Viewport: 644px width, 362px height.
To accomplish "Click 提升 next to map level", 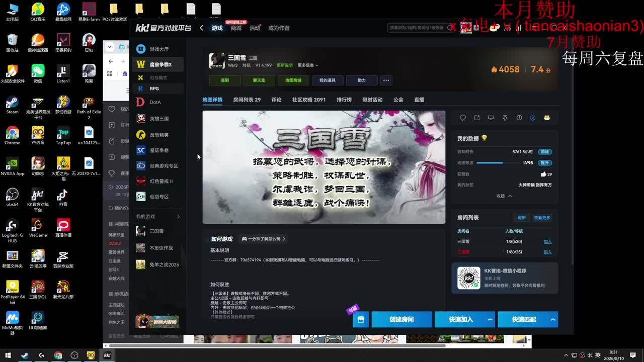I will [545, 163].
